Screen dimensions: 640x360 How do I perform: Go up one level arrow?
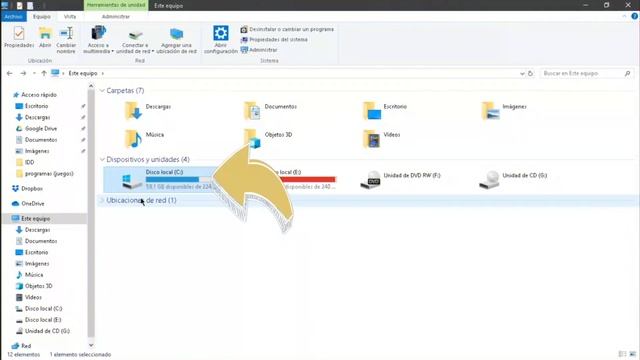pyautogui.click(x=44, y=73)
